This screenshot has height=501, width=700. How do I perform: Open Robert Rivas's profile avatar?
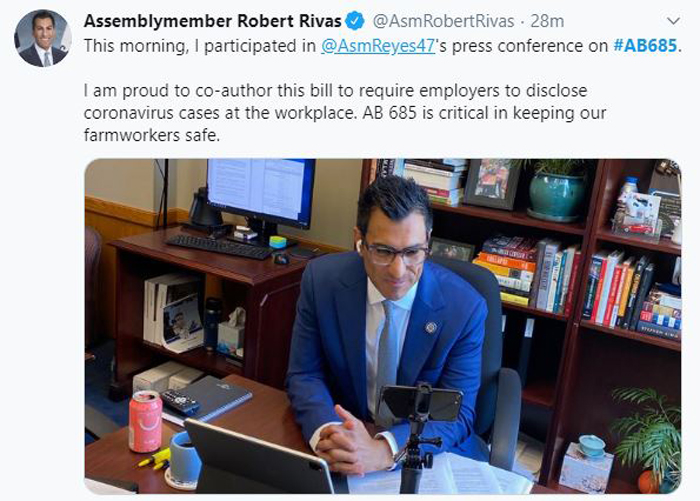pyautogui.click(x=42, y=38)
